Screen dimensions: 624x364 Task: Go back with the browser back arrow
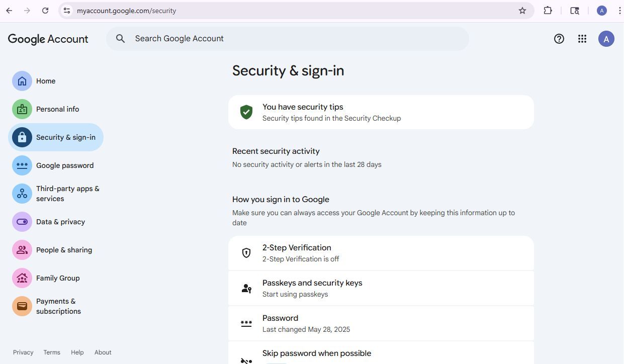(x=9, y=11)
